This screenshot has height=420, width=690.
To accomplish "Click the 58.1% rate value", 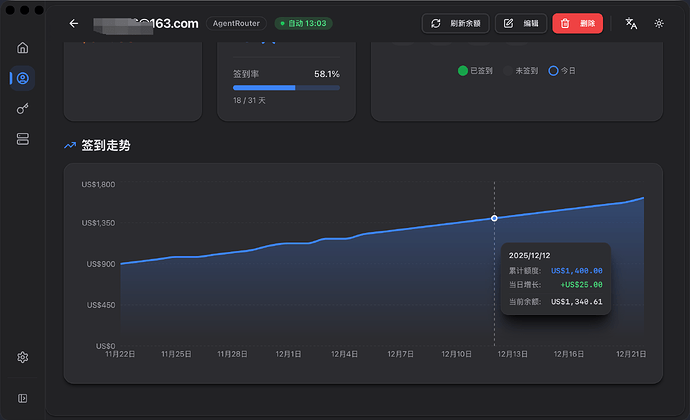I will pyautogui.click(x=327, y=74).
